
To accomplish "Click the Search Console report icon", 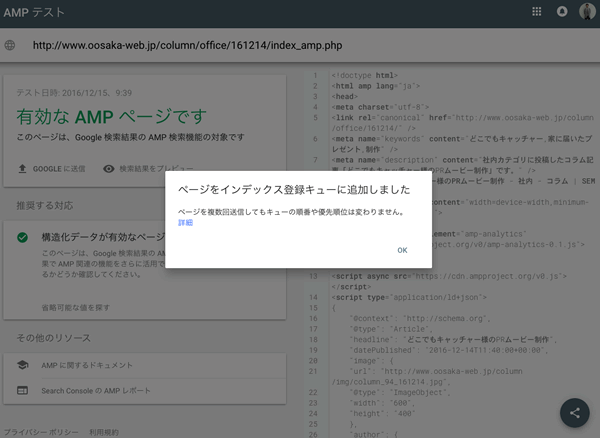I will pyautogui.click(x=23, y=391).
